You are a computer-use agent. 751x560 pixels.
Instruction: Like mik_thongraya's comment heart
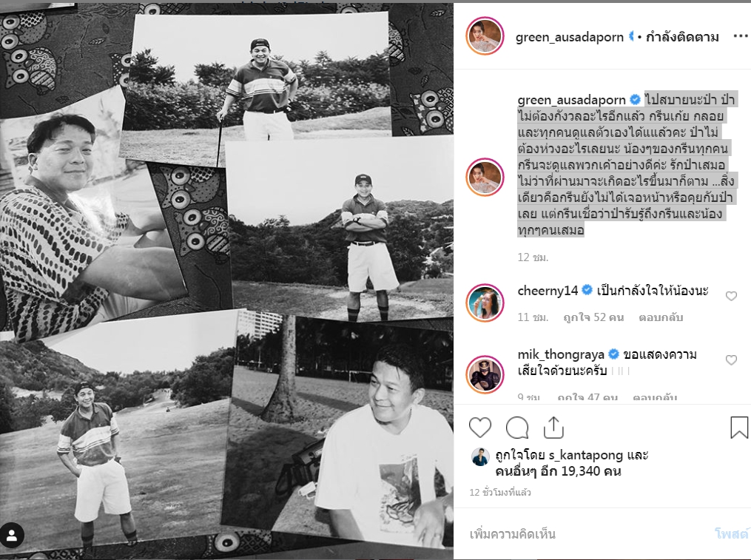tap(731, 360)
